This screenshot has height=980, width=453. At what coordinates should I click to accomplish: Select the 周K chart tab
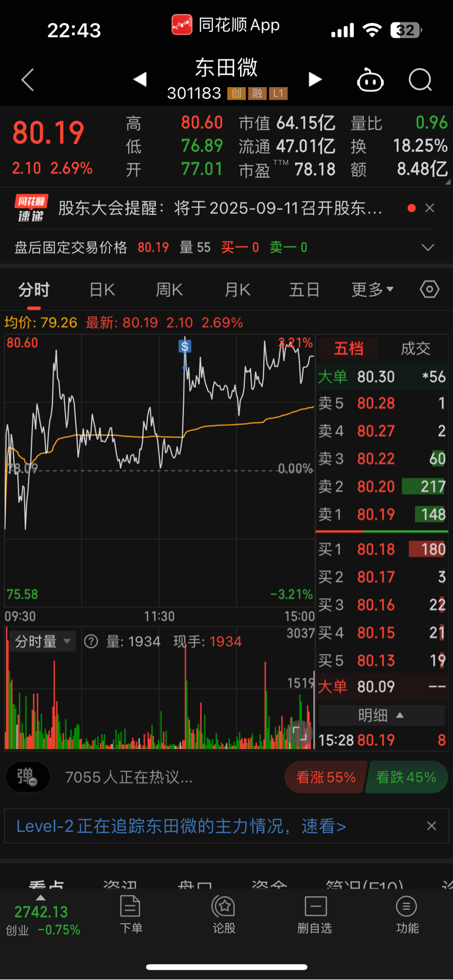(169, 290)
